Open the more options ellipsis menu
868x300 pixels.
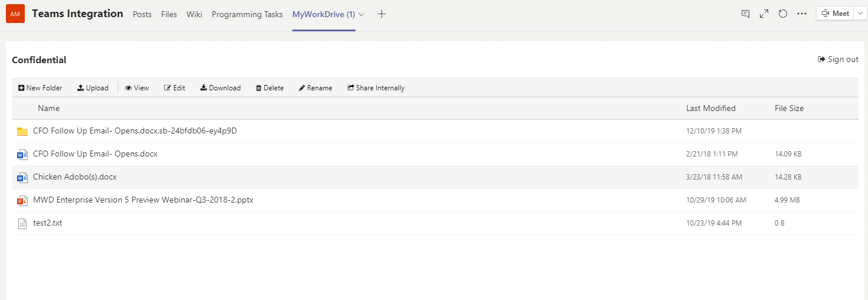pos(802,14)
